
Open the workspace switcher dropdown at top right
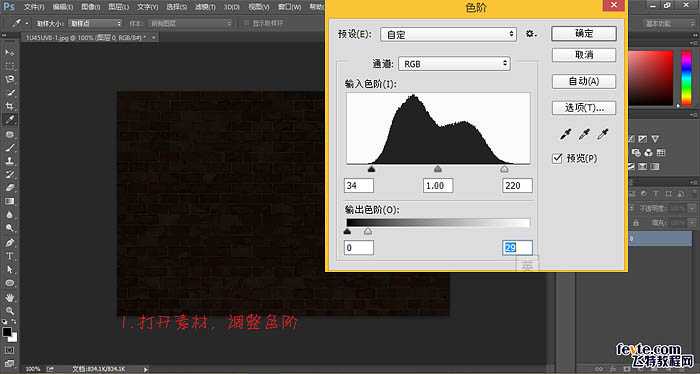(669, 23)
